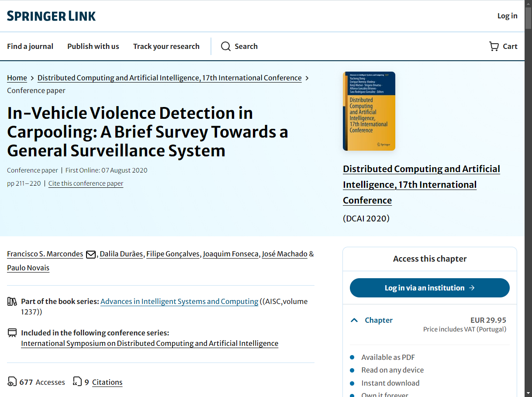Open author Joaquim Fonseca
Image resolution: width=532 pixels, height=397 pixels.
[x=231, y=254]
